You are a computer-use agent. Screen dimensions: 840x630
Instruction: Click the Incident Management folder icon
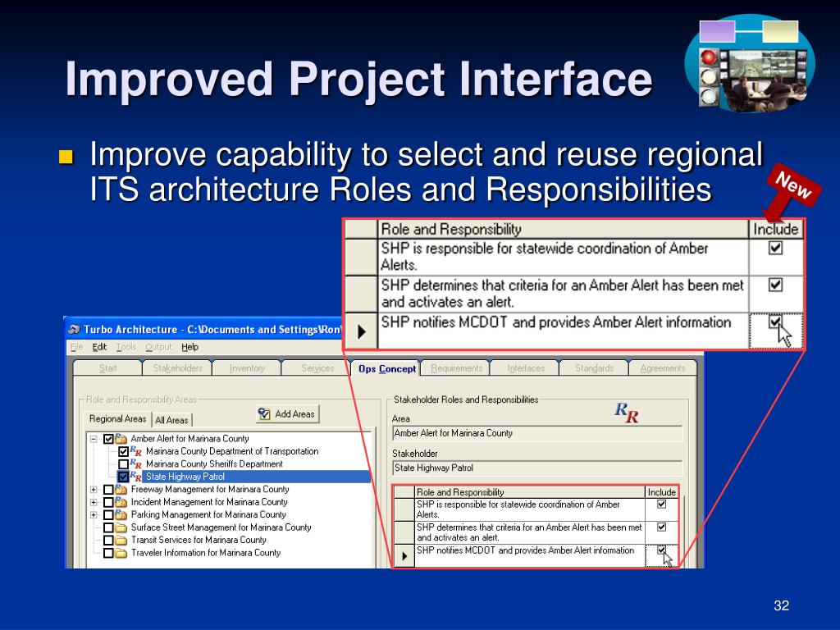(x=121, y=502)
